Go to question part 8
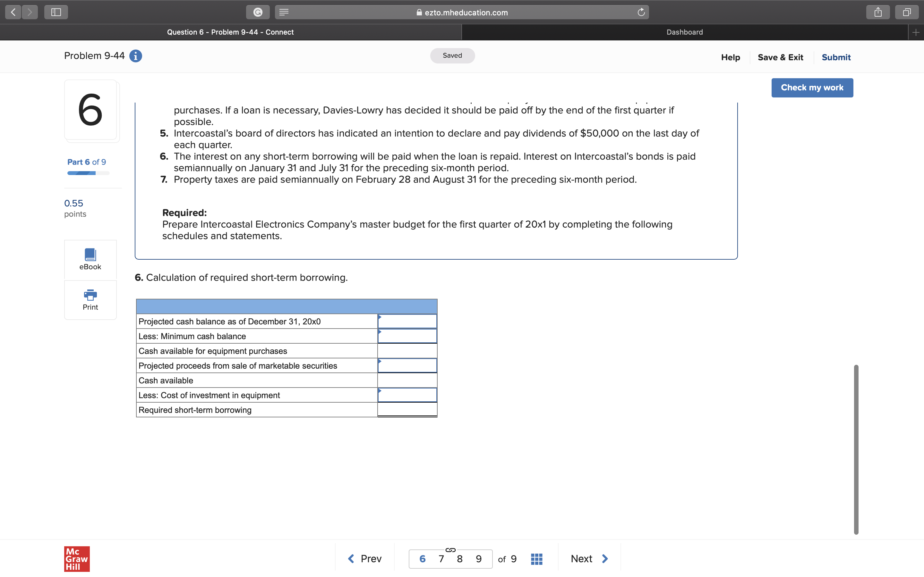The width and height of the screenshot is (924, 577). coord(460,559)
